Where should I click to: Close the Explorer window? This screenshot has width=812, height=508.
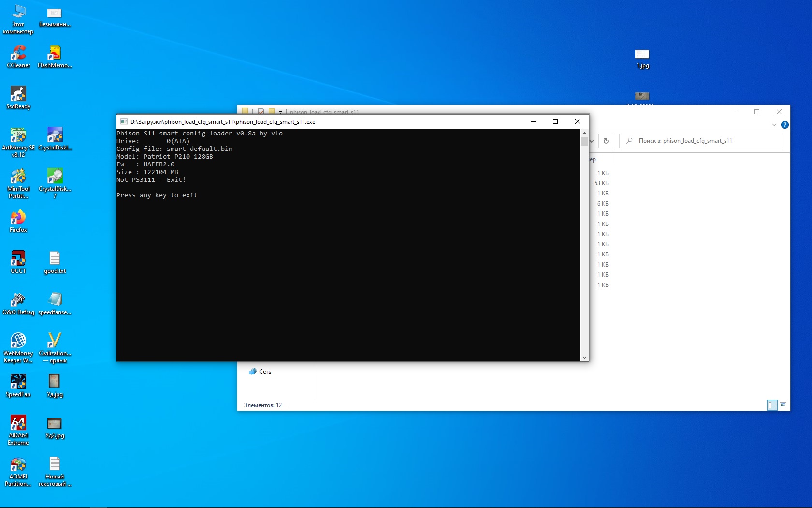(x=779, y=112)
